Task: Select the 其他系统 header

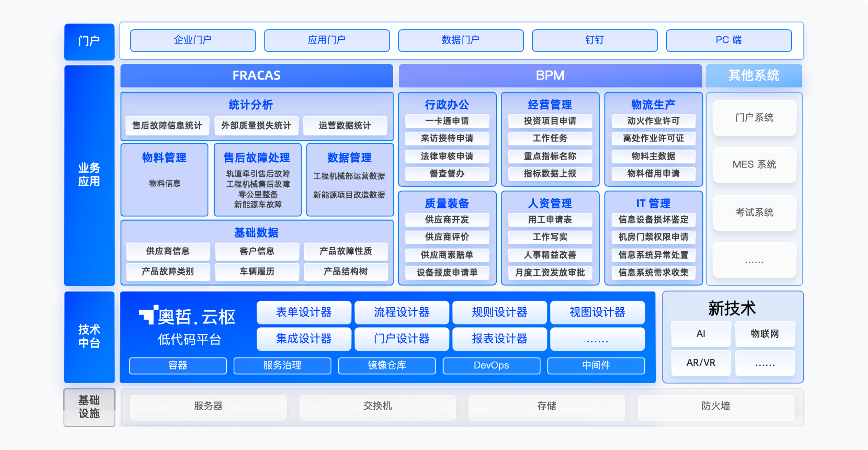Action: (754, 75)
